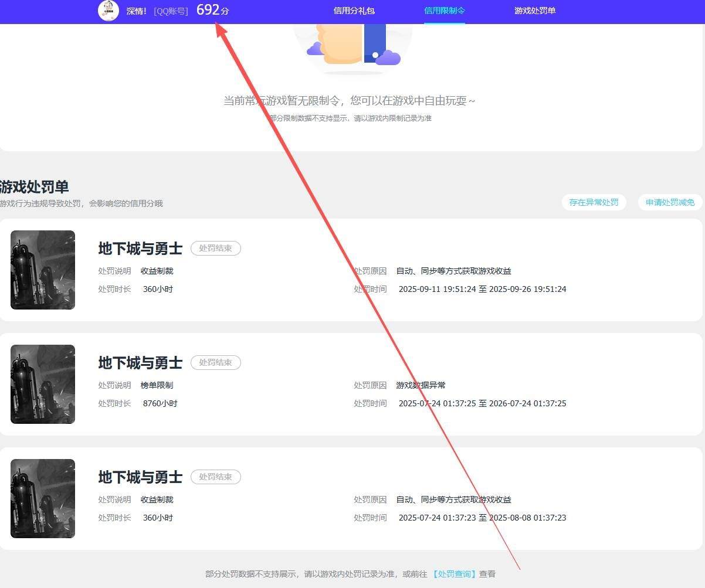Screen dimensions: 705x588
Task: Click the 游戏数据异常 reason text
Action: pyautogui.click(x=421, y=385)
